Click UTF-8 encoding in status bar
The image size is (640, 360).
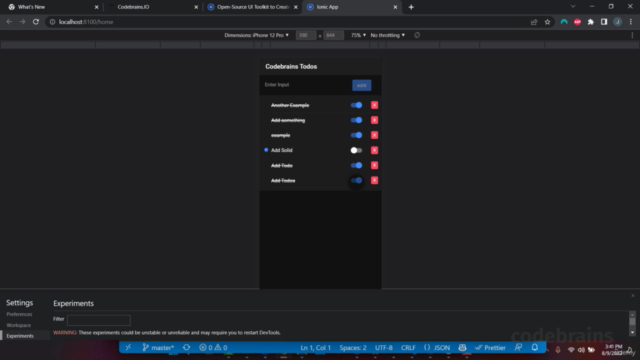point(384,347)
